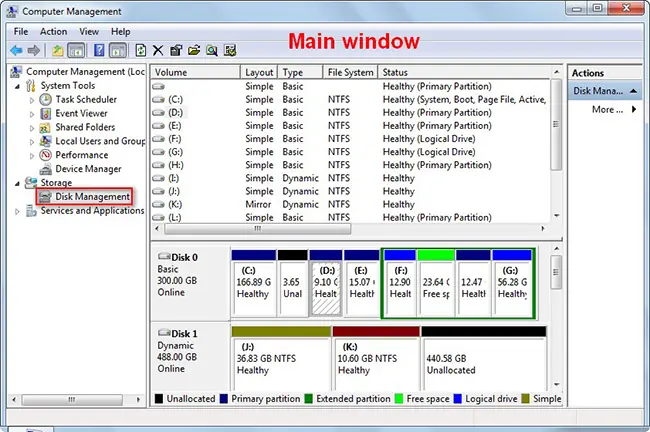The width and height of the screenshot is (650, 432).
Task: Click the checklist settings toolbar icon
Action: [x=230, y=51]
